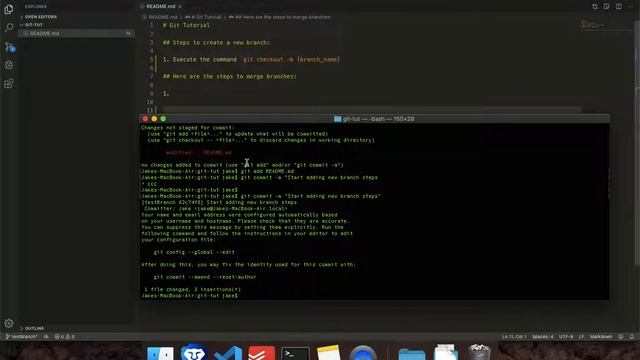Click 'modified: README.md' in terminal
Screen dimensions: 640x360
pyautogui.click(x=199, y=153)
